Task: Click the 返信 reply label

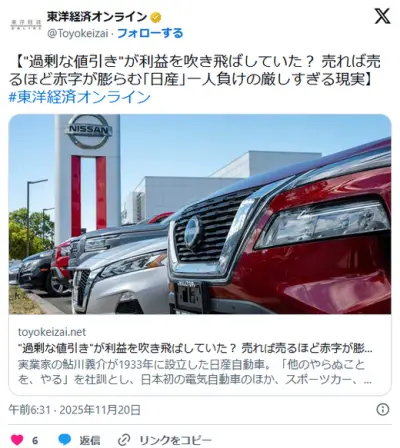Action: coord(90,440)
